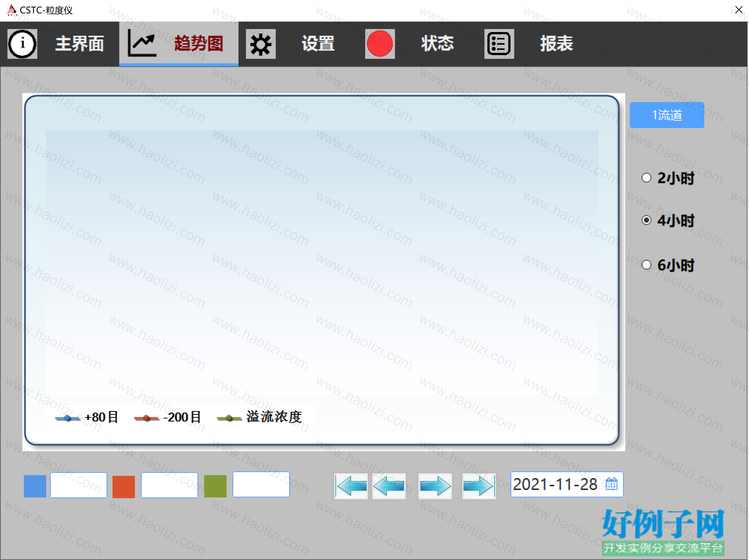Click the trend chart line icon
Screen dimensions: 749x560
pyautogui.click(x=142, y=43)
